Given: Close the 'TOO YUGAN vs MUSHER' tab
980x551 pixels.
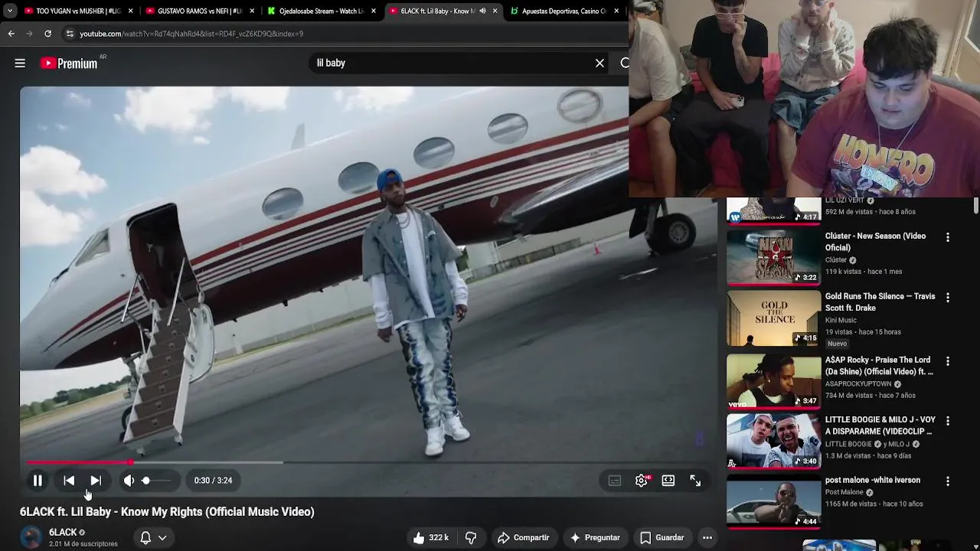Looking at the screenshot, I should [130, 11].
